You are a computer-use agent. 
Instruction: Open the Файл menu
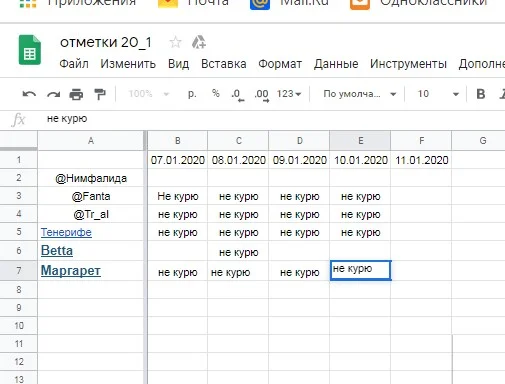click(74, 64)
